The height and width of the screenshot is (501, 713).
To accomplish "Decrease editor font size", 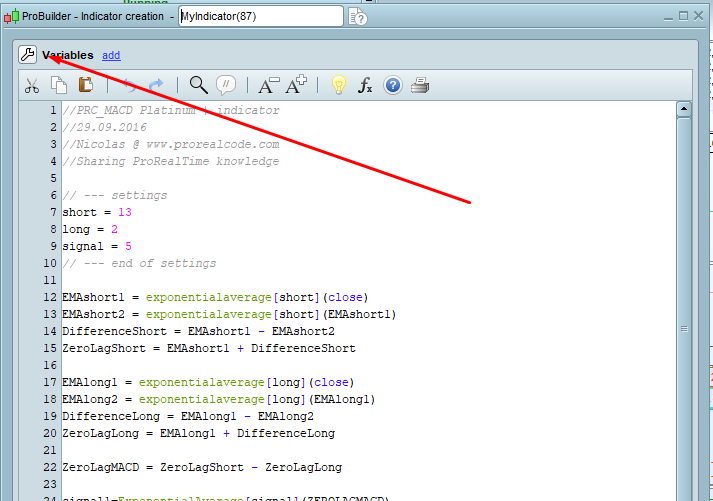I will click(x=269, y=85).
